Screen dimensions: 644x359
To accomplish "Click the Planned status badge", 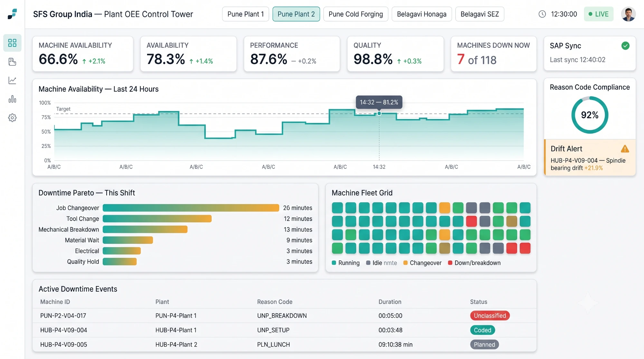I will click(x=484, y=345).
